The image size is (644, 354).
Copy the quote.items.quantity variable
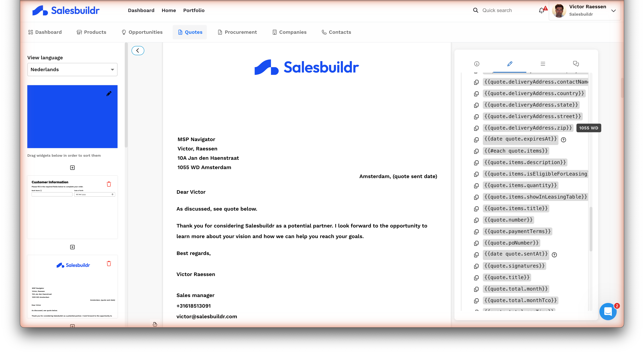pyautogui.click(x=476, y=185)
